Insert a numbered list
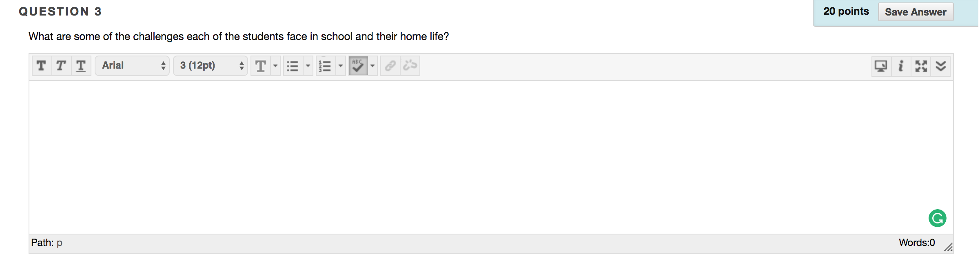The width and height of the screenshot is (980, 268). (x=325, y=66)
